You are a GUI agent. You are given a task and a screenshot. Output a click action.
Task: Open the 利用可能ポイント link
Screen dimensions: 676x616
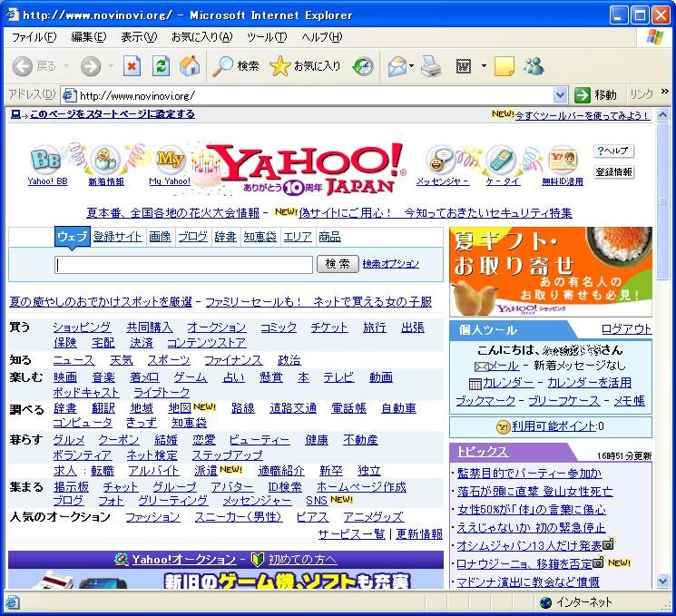pos(554,425)
